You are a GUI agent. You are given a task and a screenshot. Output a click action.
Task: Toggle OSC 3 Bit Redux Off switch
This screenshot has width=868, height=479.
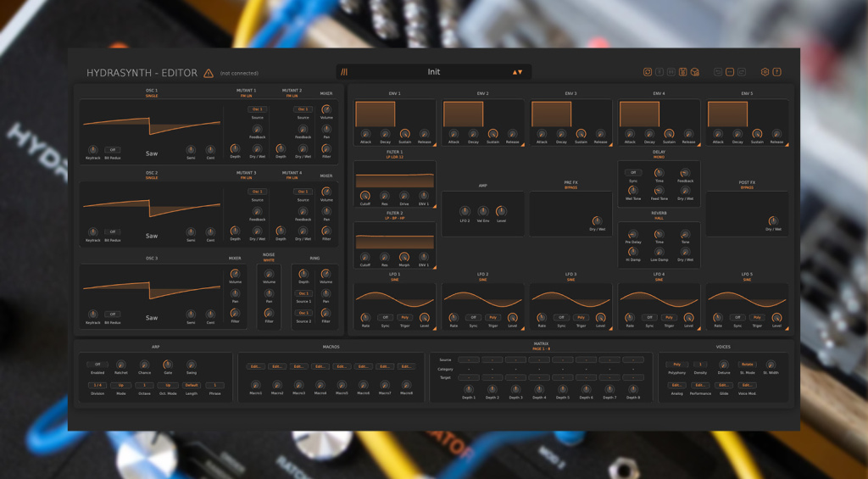(x=113, y=314)
